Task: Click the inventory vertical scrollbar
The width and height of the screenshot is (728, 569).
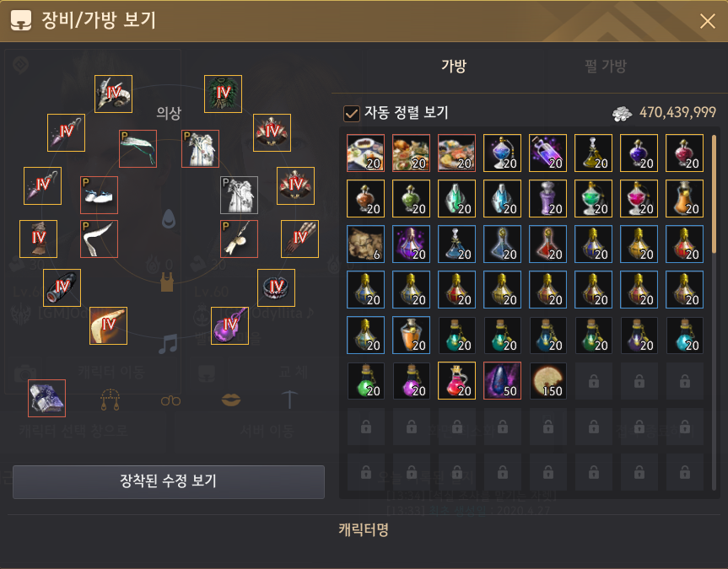Action: pos(714,194)
